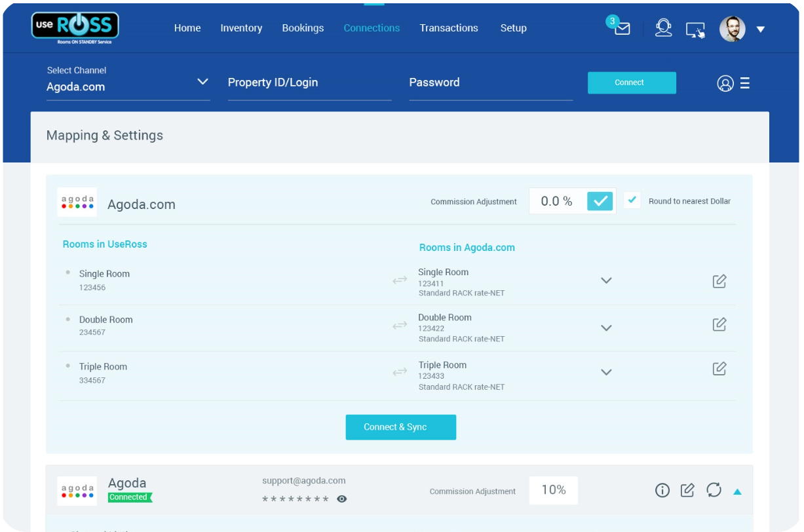Viewport: 804px width, 532px height.
Task: Click the remote screen assistance icon
Action: click(695, 29)
